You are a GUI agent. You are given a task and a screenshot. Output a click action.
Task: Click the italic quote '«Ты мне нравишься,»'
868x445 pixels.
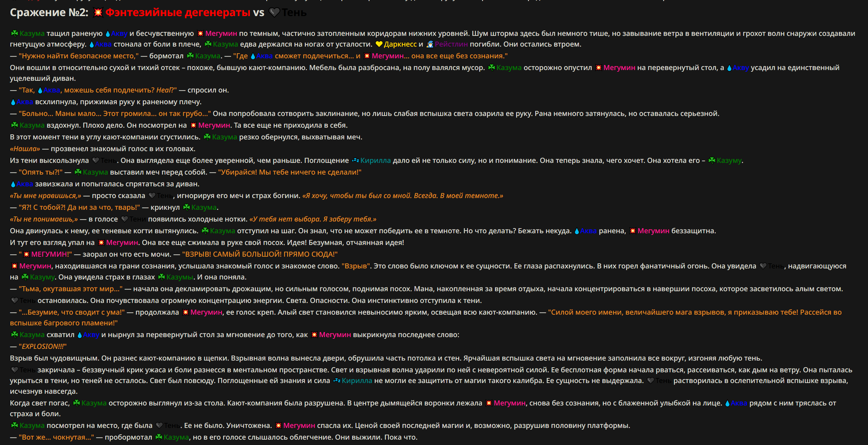pos(46,196)
